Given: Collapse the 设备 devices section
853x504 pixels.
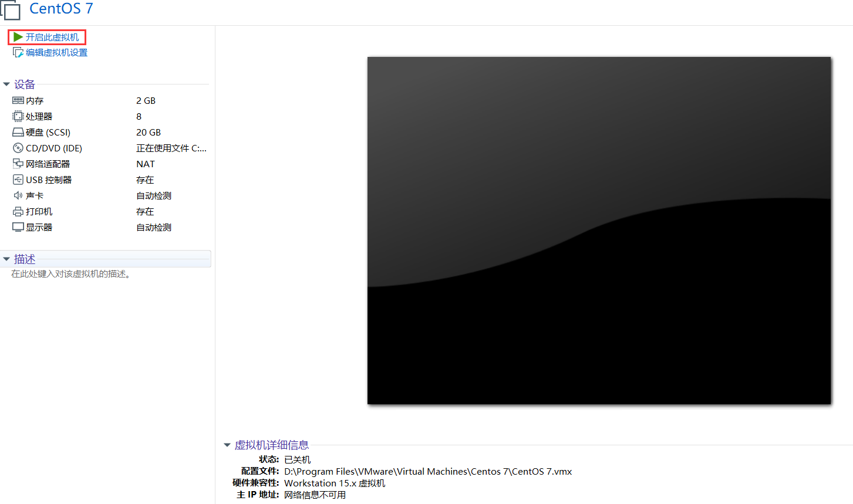Looking at the screenshot, I should tap(6, 84).
